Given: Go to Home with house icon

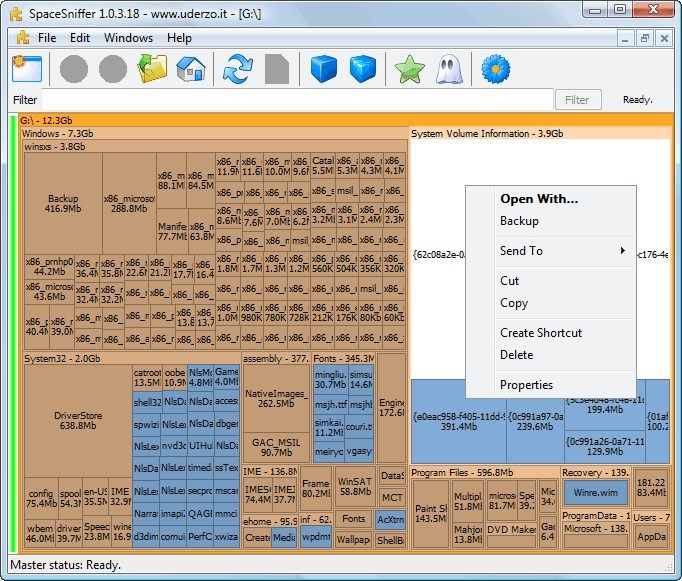Looking at the screenshot, I should pos(191,69).
